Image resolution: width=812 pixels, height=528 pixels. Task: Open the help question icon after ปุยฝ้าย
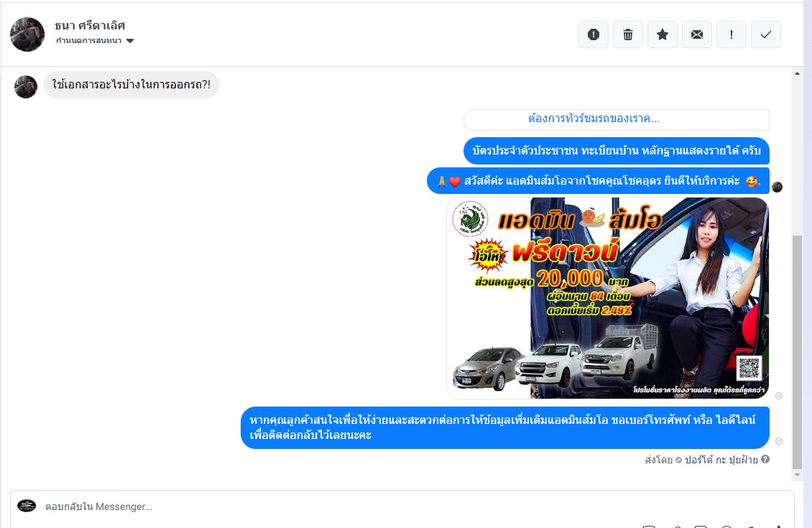pyautogui.click(x=765, y=459)
